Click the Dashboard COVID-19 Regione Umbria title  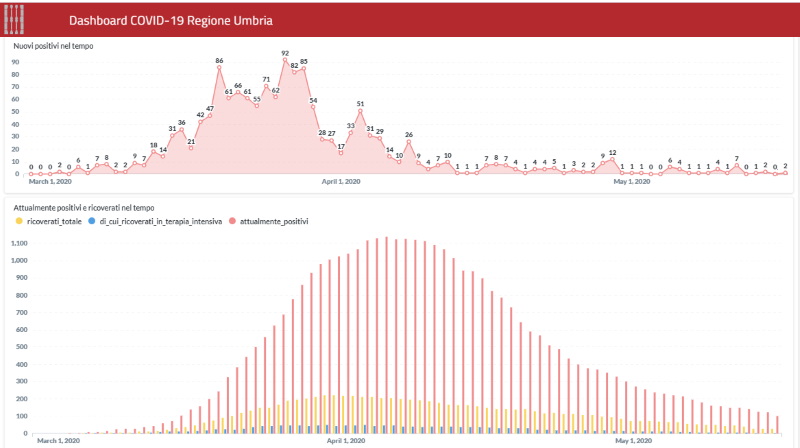[x=169, y=20]
